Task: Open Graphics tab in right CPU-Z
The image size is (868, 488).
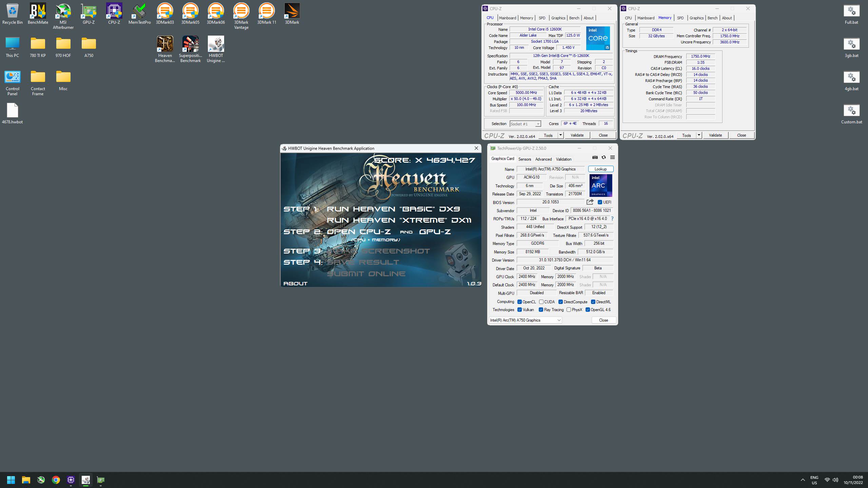Action: (x=696, y=18)
